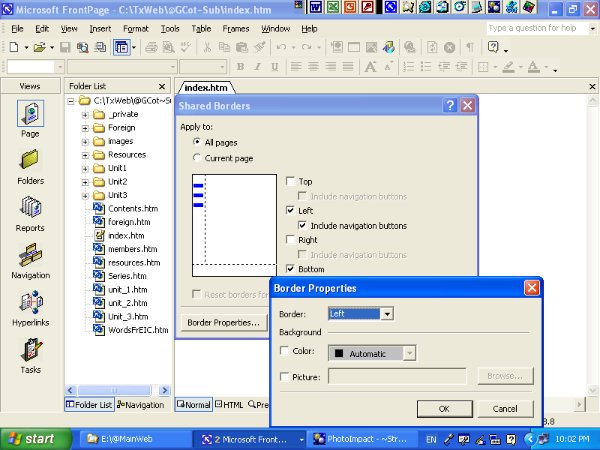Click the Type a question for help box
Image resolution: width=600 pixels, height=450 pixels.
coord(538,28)
